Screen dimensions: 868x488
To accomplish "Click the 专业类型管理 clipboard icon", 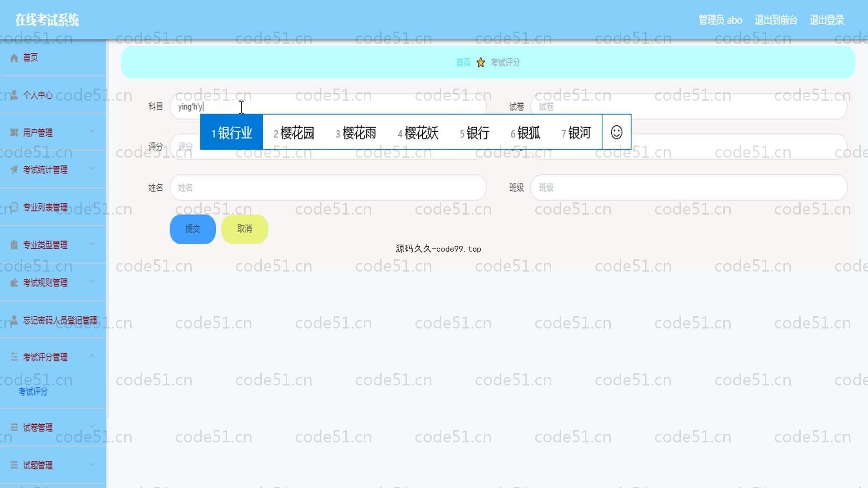I will (x=14, y=245).
